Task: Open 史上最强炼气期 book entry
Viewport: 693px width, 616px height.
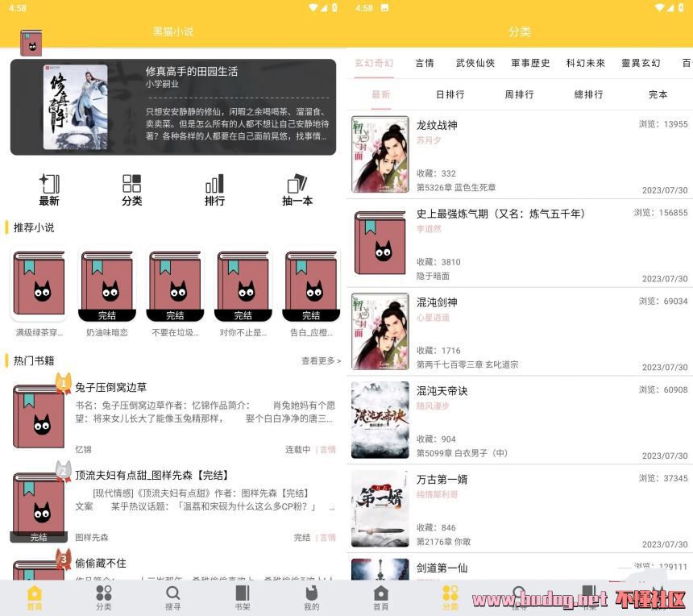Action: 520,243
